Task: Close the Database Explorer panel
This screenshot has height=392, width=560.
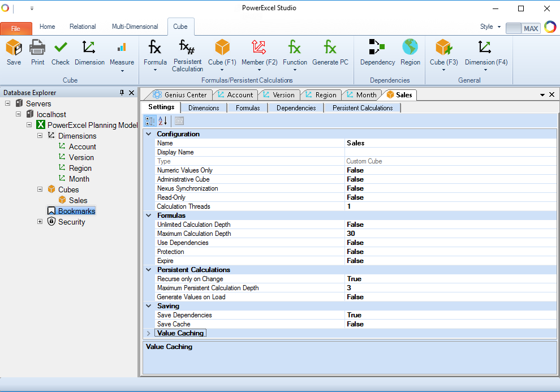Action: pyautogui.click(x=131, y=93)
